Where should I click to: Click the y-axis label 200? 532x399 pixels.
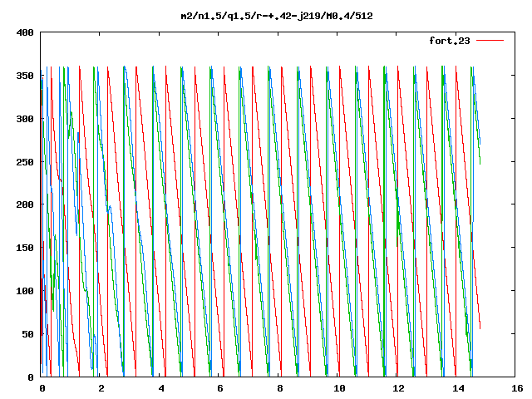(25, 204)
